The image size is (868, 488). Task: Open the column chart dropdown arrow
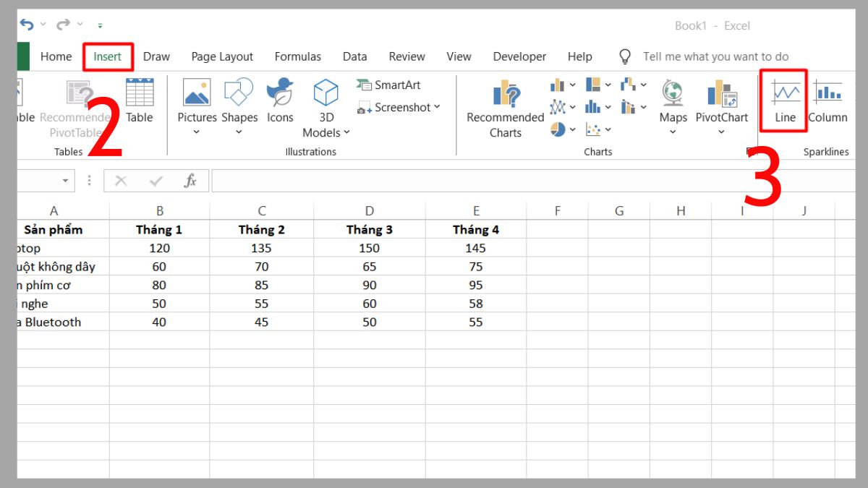(573, 85)
